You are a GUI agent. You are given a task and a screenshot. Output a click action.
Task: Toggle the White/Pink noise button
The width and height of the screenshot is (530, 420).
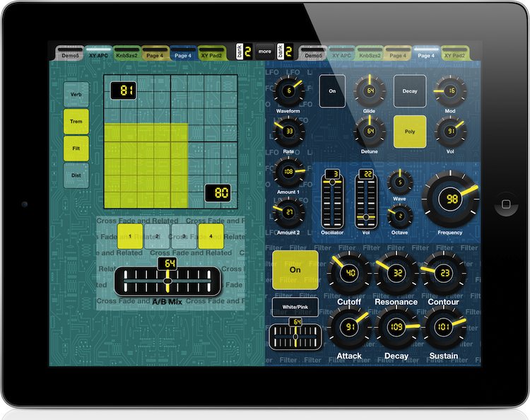pyautogui.click(x=295, y=307)
